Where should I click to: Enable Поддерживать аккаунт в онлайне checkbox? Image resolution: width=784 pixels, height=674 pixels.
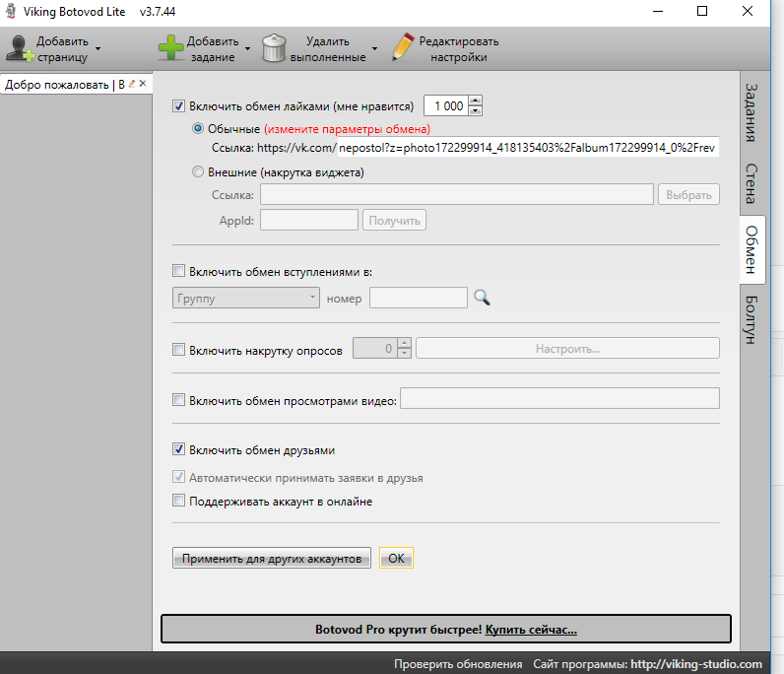178,501
